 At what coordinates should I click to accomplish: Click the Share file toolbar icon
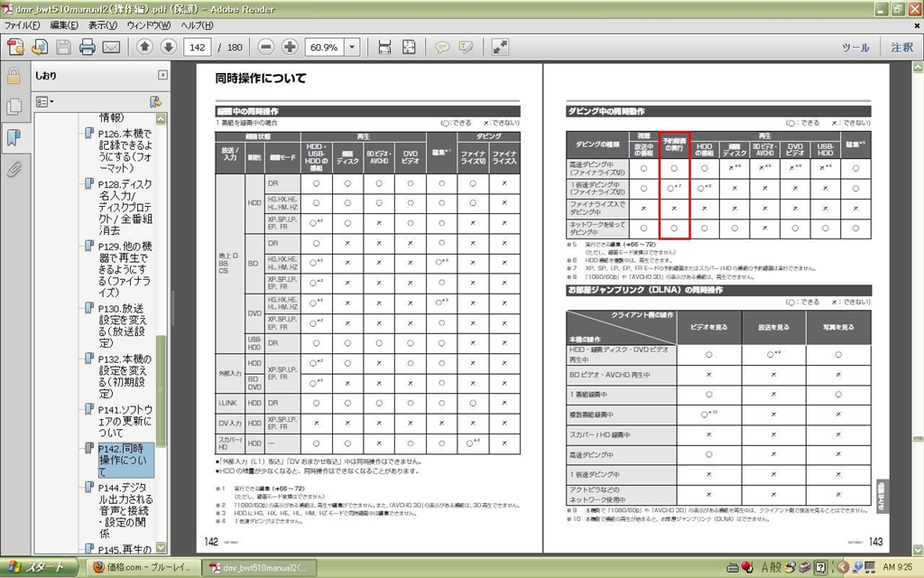(x=40, y=47)
